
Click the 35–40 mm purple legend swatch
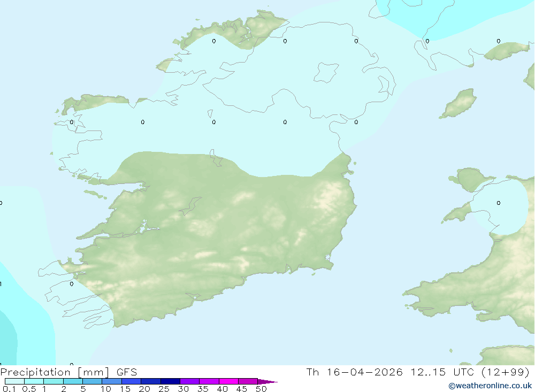209,381
